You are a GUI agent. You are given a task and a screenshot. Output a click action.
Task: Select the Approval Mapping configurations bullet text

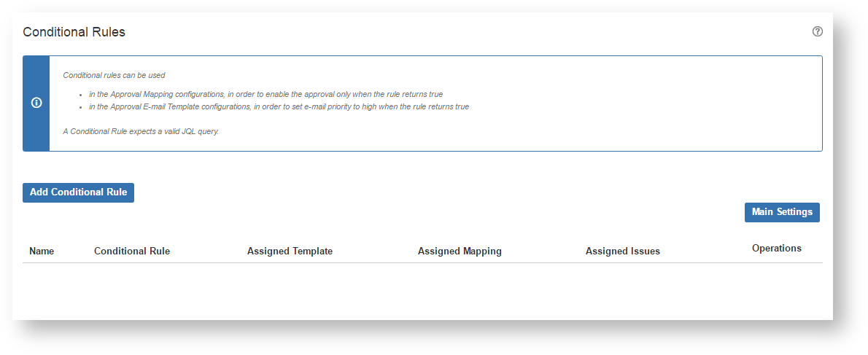(266, 95)
